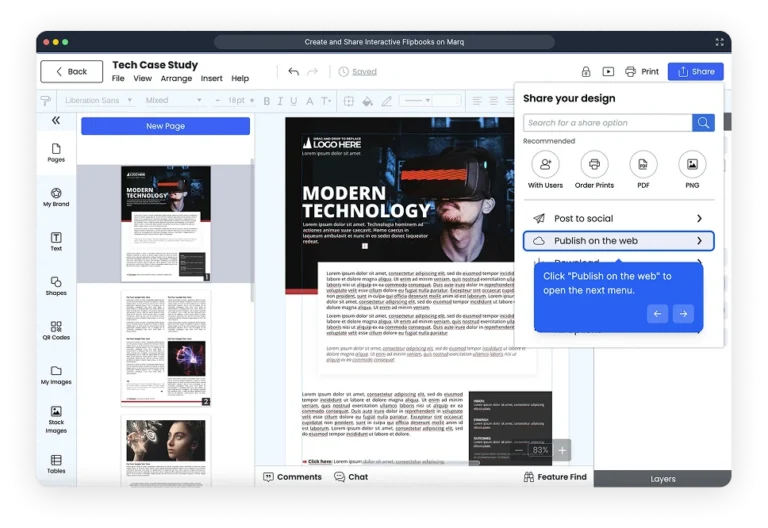Choose PNG export option
The width and height of the screenshot is (768, 528).
tap(692, 170)
